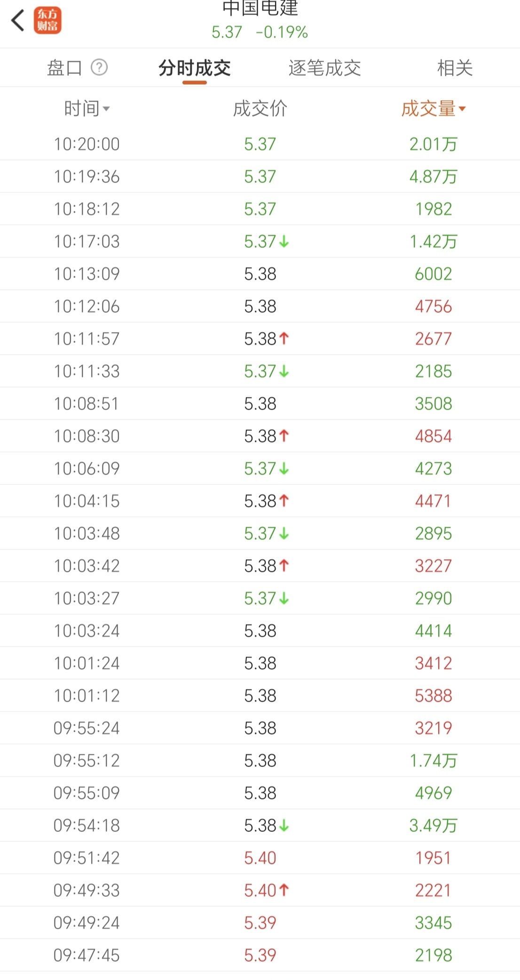This screenshot has width=520, height=980.
Task: Select the 分时成交 tab
Action: point(195,68)
